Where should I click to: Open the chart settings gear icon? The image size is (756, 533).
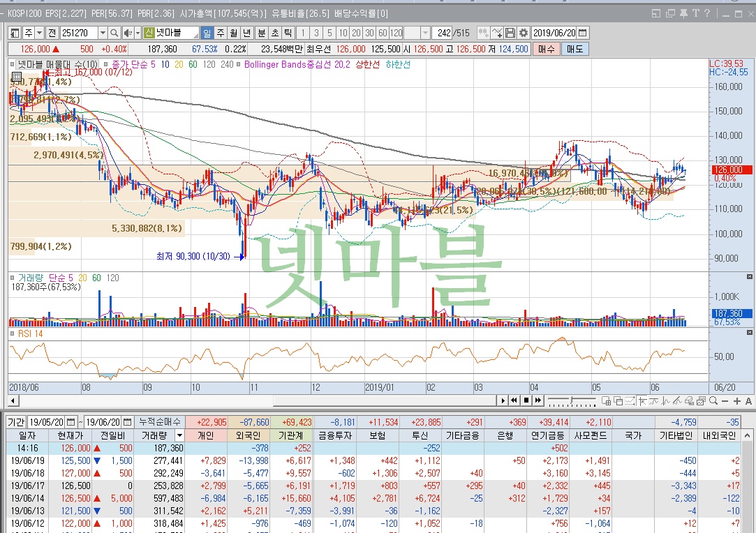point(524,33)
